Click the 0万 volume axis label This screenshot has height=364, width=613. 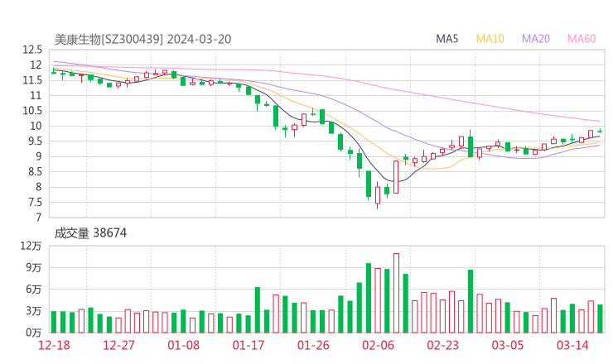[x=34, y=333]
